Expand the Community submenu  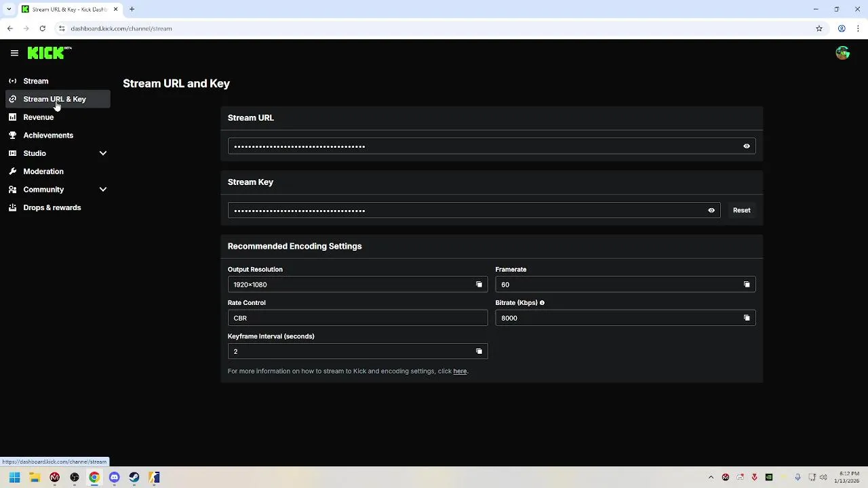(103, 190)
